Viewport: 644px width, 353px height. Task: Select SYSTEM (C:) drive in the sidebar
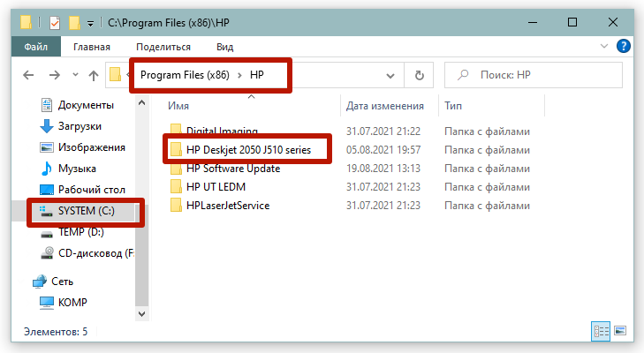pos(86,211)
